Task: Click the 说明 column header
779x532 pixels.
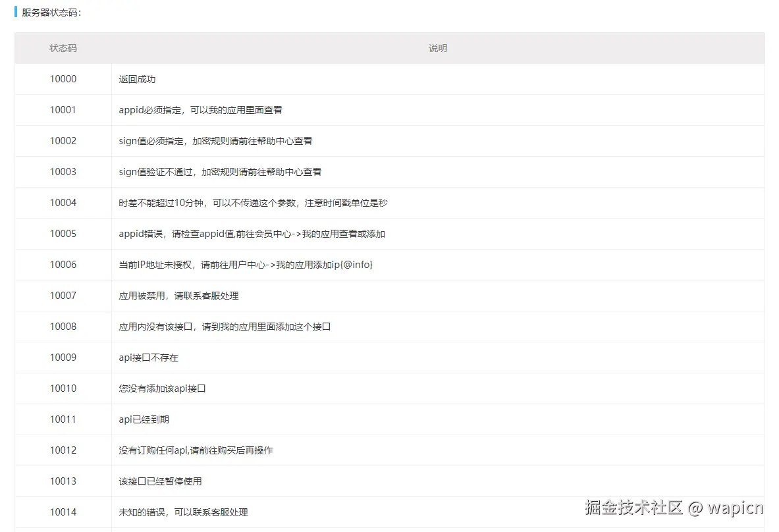Action: (438, 47)
